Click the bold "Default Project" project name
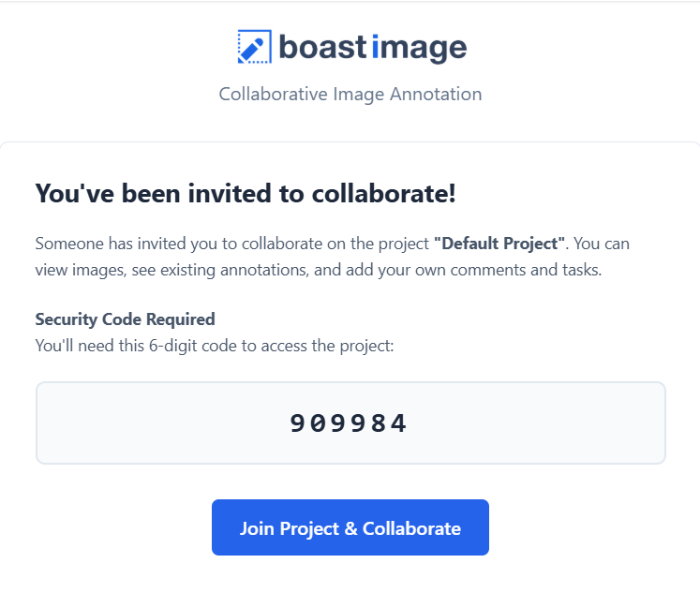Screen dimensions: 700x593 tap(499, 244)
